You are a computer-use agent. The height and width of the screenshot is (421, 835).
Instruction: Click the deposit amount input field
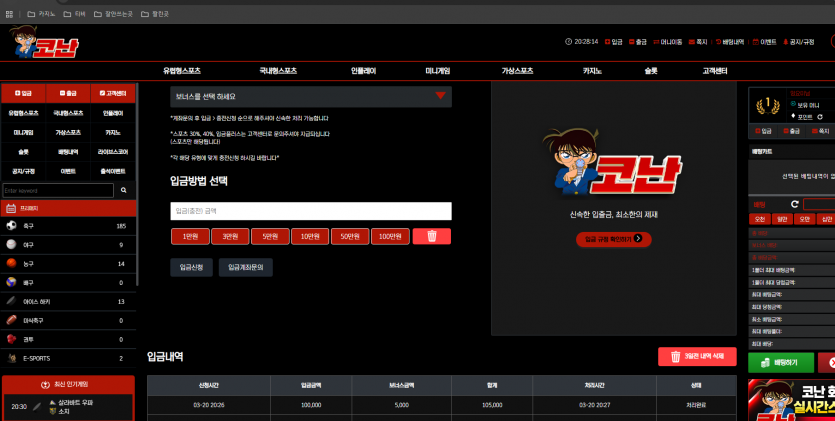311,211
